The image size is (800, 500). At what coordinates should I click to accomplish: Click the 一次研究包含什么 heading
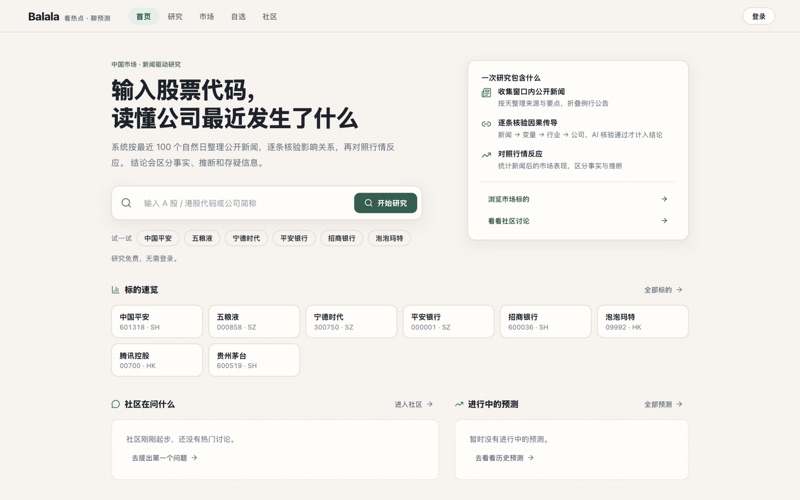point(511,78)
